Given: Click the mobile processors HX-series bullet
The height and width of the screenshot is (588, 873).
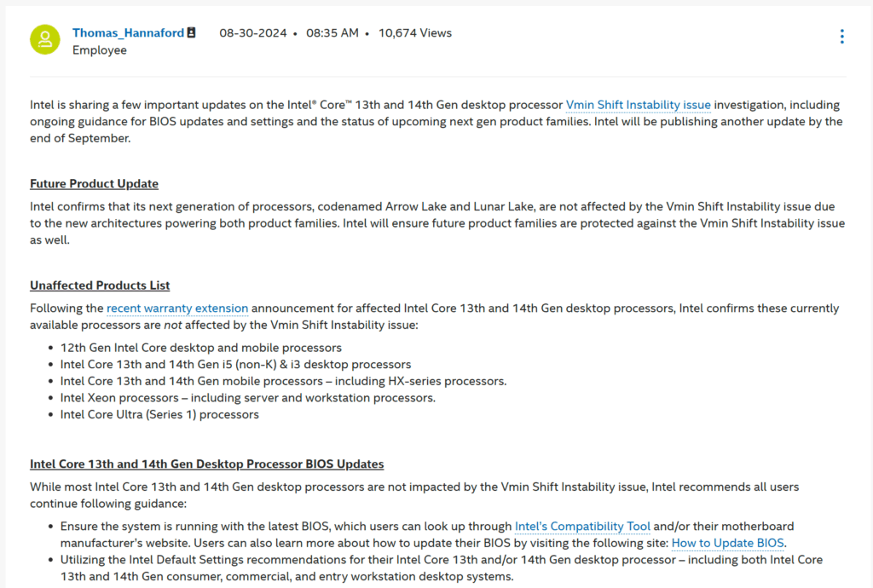Looking at the screenshot, I should [283, 381].
